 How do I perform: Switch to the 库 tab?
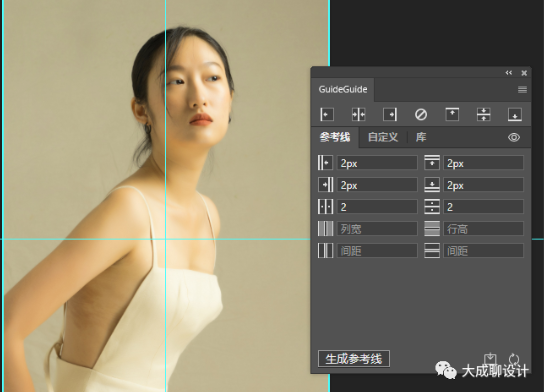point(421,137)
